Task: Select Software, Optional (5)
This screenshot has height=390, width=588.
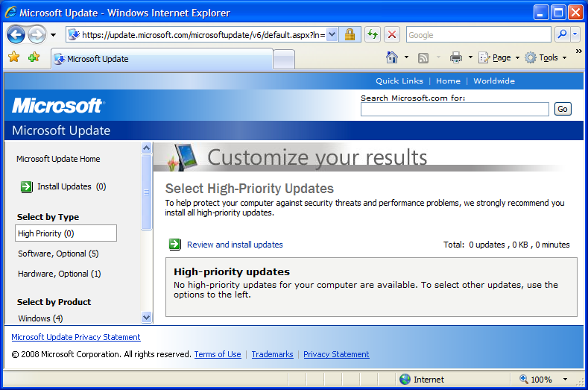Action: click(x=58, y=254)
